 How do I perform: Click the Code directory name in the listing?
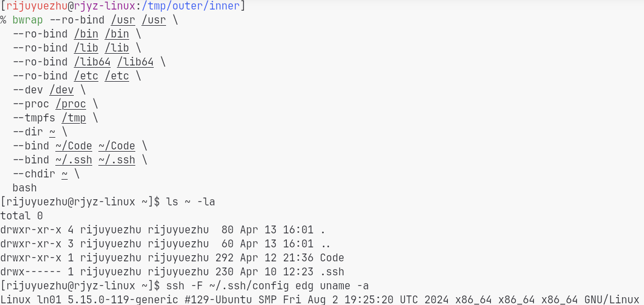point(332,258)
